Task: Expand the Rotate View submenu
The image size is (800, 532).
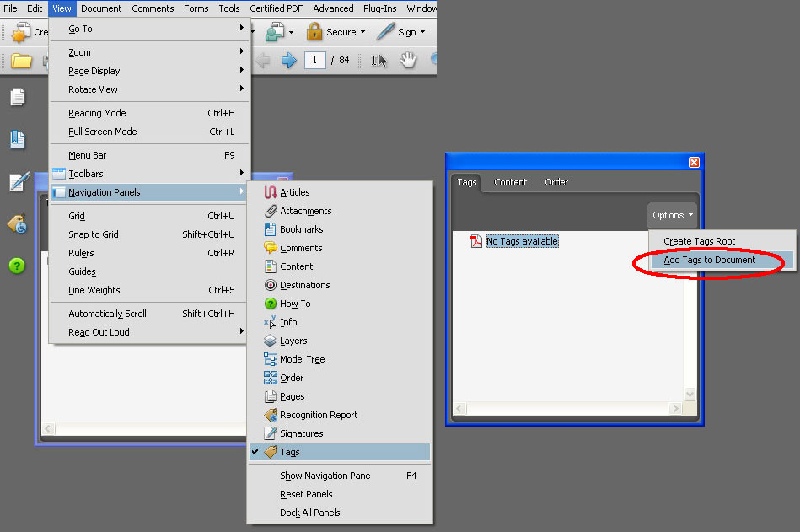Action: (150, 89)
